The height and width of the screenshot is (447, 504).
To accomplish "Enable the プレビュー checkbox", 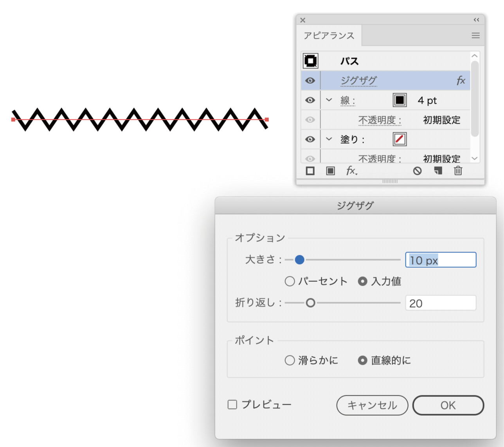I will point(232,405).
